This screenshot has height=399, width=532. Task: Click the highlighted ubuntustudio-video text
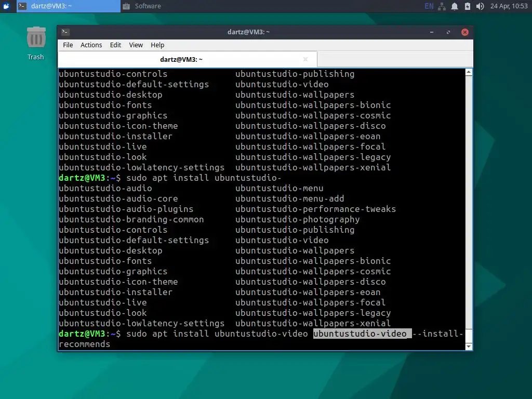click(x=362, y=334)
